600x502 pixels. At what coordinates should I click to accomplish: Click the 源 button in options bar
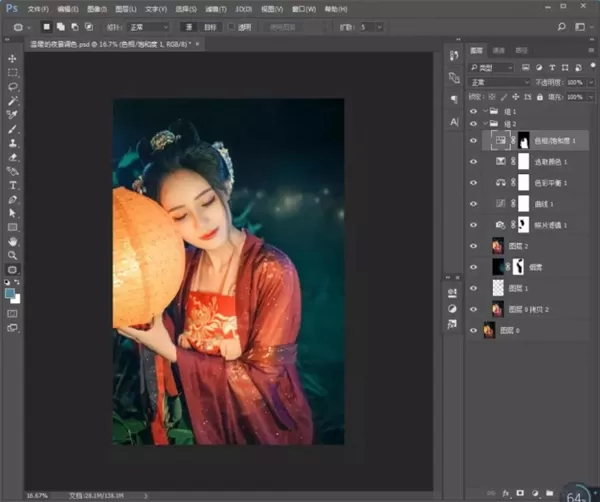[189, 27]
